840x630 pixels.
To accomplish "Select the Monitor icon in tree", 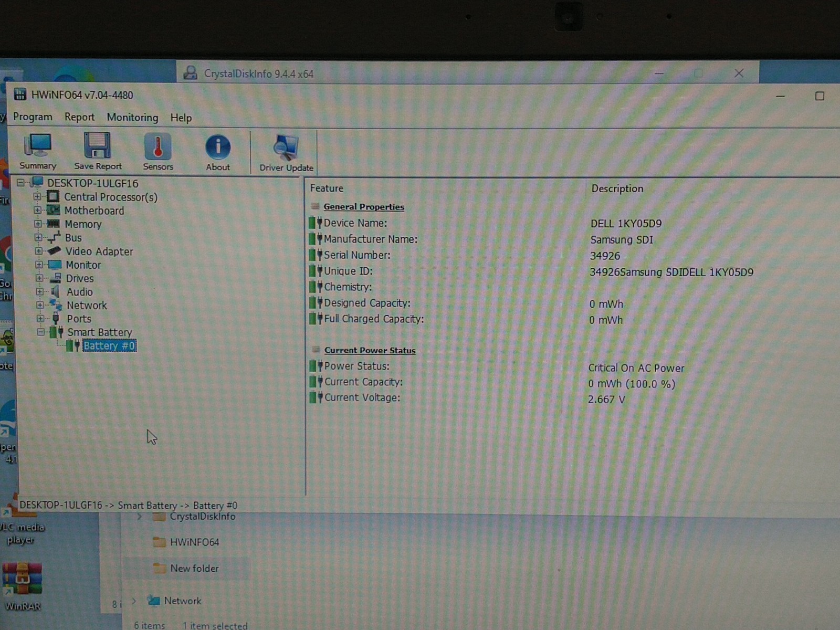I will [x=55, y=265].
